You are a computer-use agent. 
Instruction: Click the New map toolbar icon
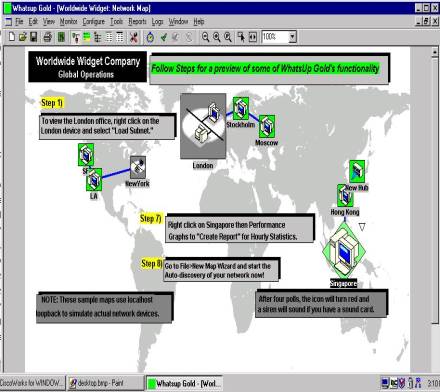pos(12,37)
